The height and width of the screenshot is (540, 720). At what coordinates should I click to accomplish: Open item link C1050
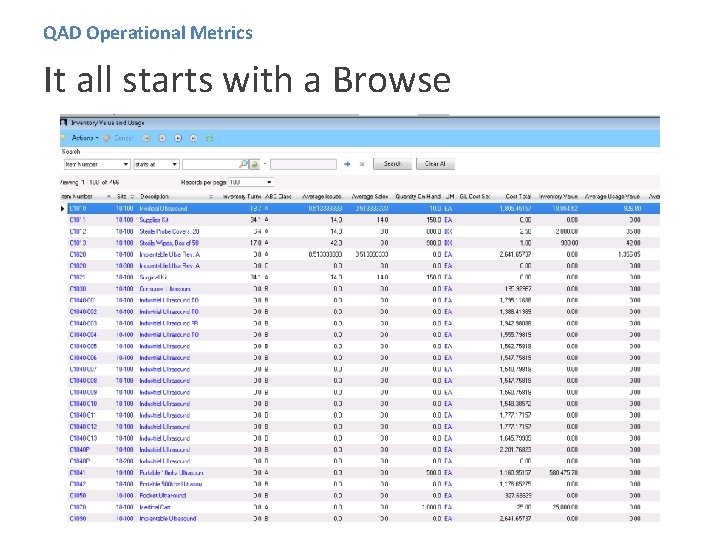tap(78, 495)
